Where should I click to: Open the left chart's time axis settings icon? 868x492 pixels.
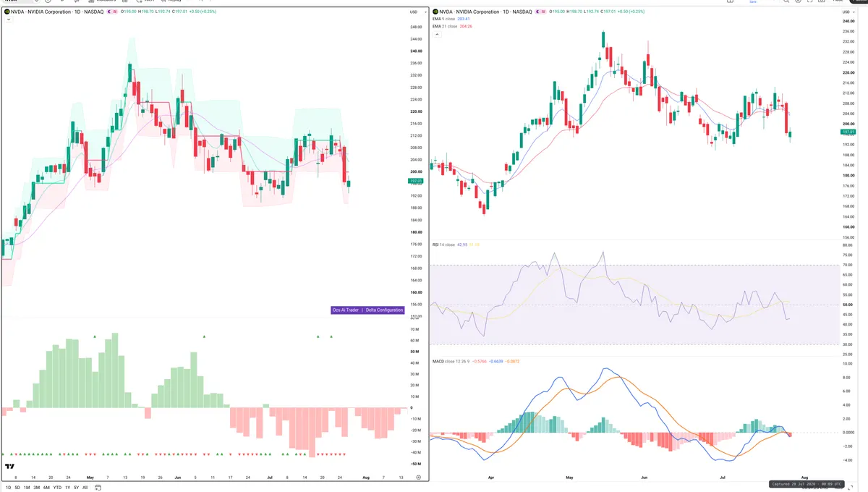tap(418, 478)
